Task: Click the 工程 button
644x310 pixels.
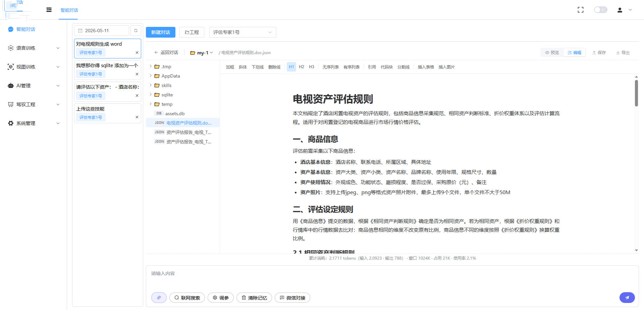Action: (x=192, y=32)
